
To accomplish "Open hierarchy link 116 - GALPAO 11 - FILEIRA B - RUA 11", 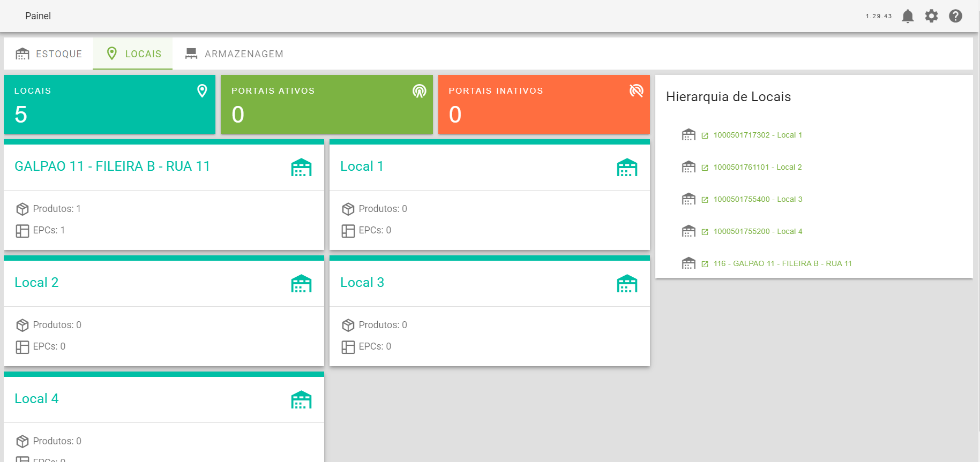I will (x=782, y=264).
